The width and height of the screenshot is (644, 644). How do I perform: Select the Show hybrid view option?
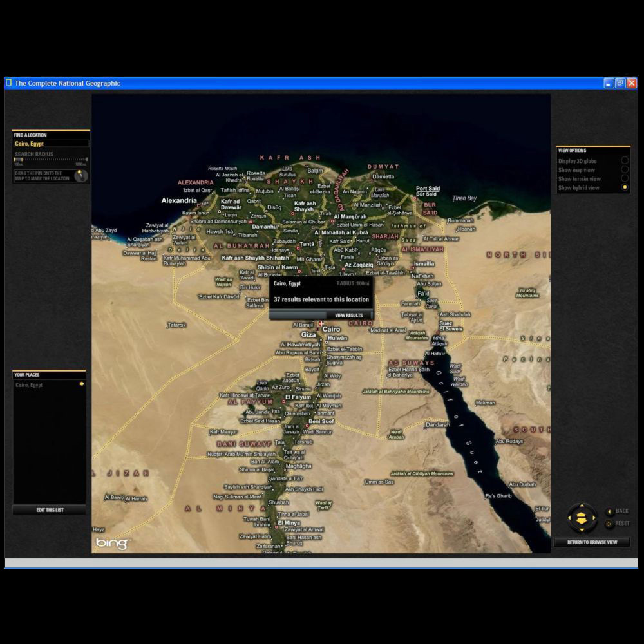(x=624, y=188)
